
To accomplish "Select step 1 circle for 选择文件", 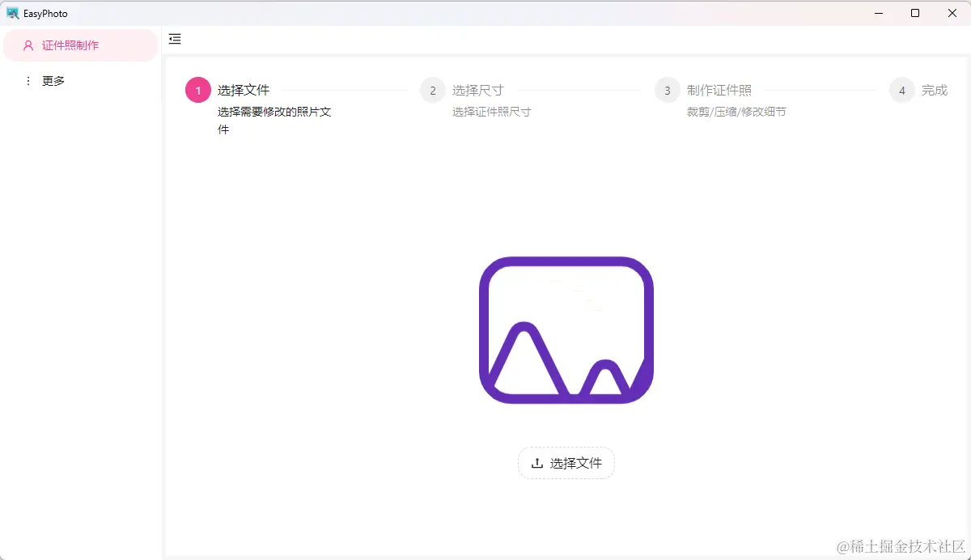I will [x=198, y=91].
